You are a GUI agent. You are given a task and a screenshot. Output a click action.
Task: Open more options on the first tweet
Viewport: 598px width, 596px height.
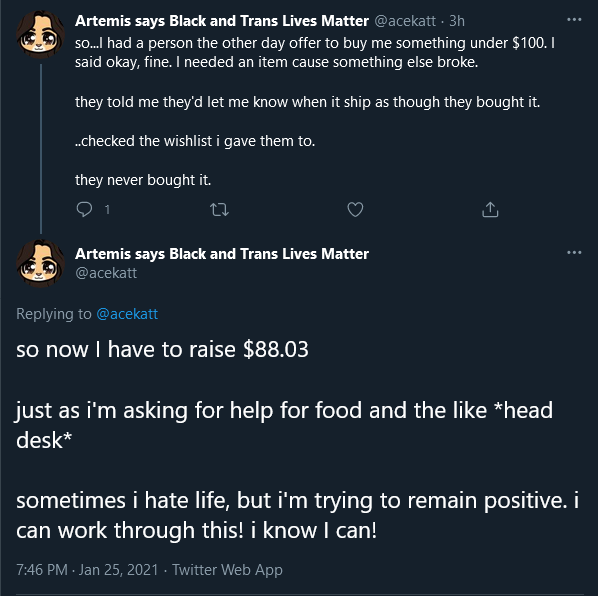coord(574,19)
